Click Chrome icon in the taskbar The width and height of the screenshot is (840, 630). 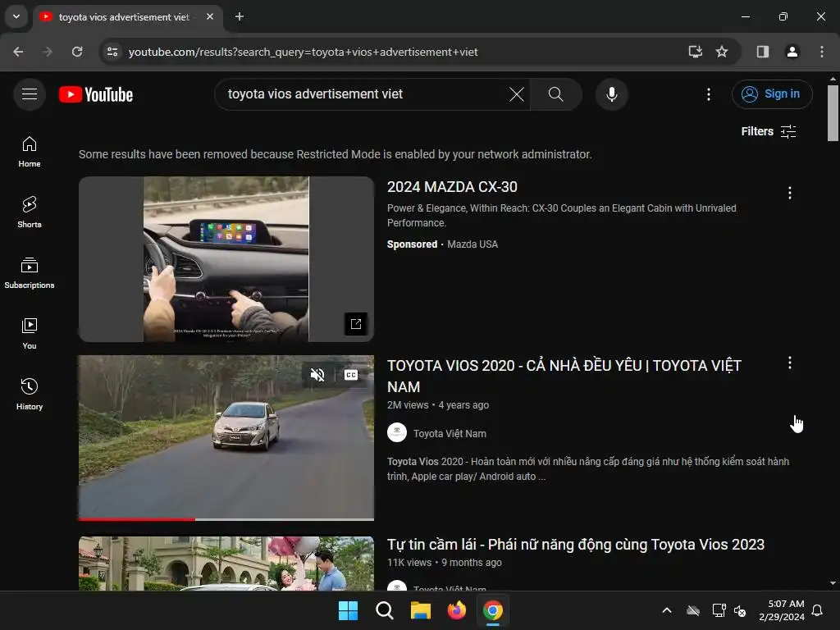click(x=493, y=610)
